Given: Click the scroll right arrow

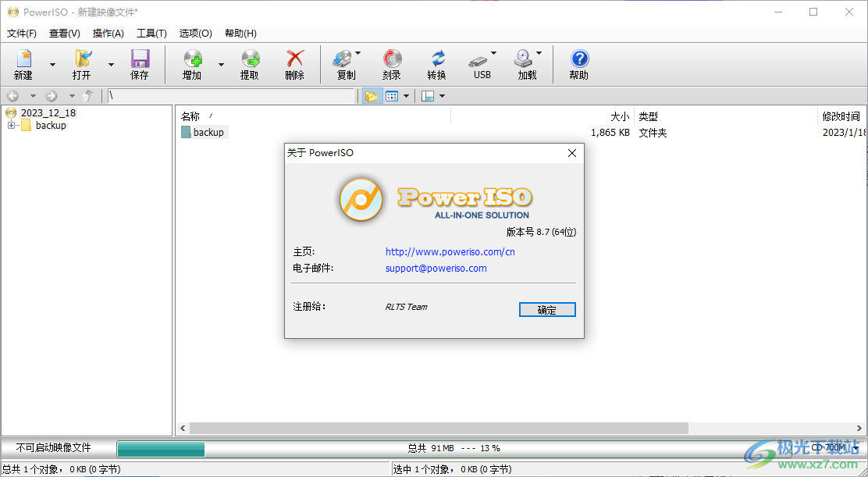Looking at the screenshot, I should tap(859, 429).
